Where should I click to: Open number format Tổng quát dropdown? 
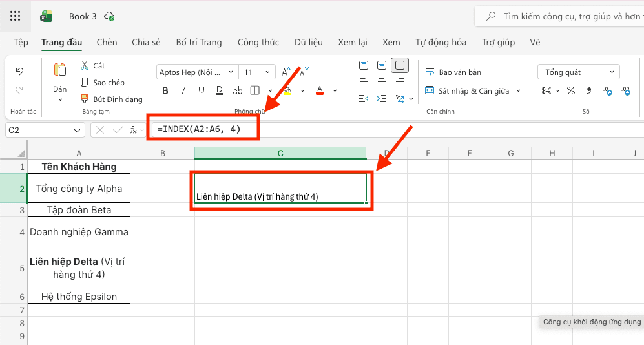(578, 72)
